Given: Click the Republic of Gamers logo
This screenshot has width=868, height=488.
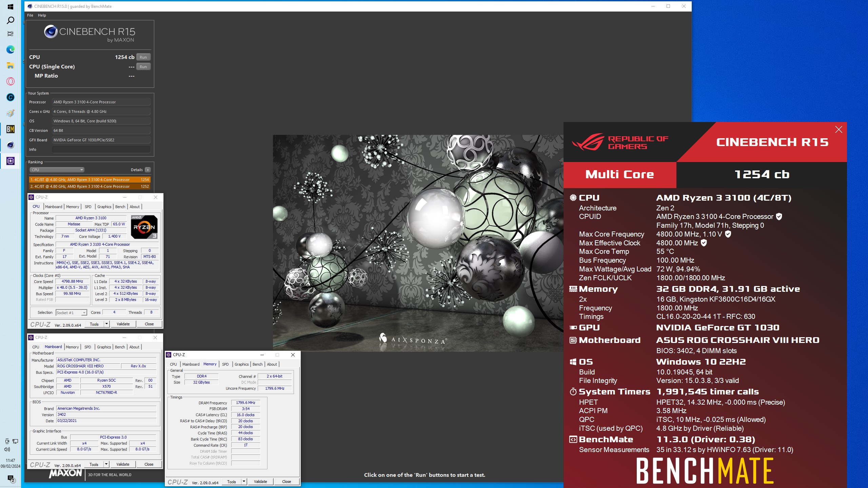Looking at the screenshot, I should 620,142.
